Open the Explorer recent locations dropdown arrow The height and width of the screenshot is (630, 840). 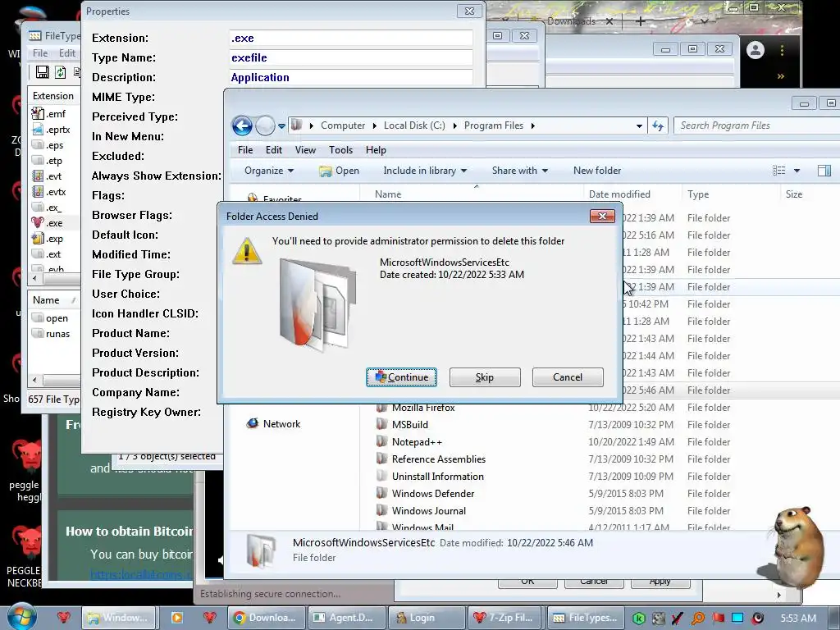[x=282, y=126]
